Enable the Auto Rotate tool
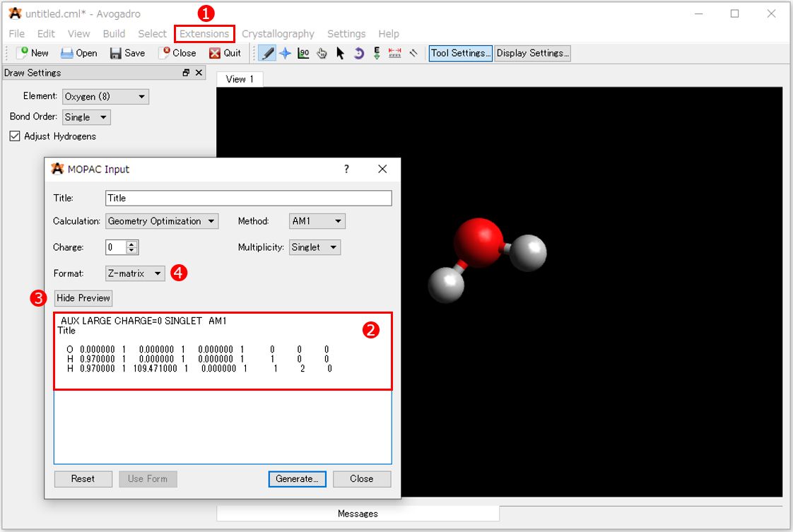This screenshot has width=793, height=532. point(358,52)
